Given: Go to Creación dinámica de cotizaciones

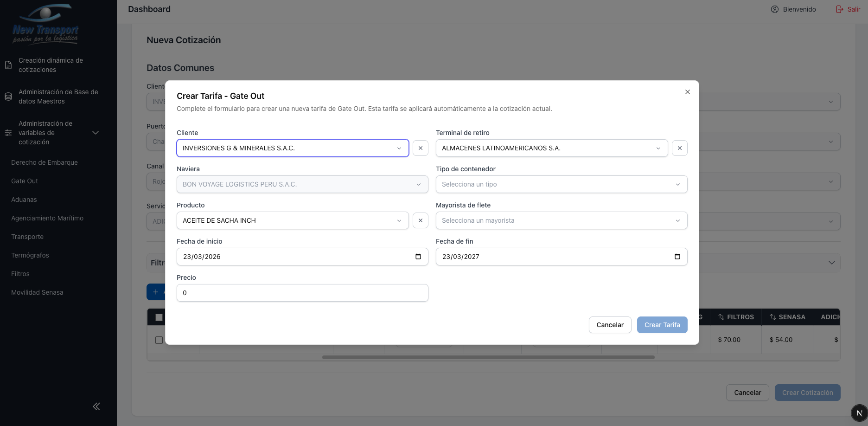Looking at the screenshot, I should tap(51, 65).
